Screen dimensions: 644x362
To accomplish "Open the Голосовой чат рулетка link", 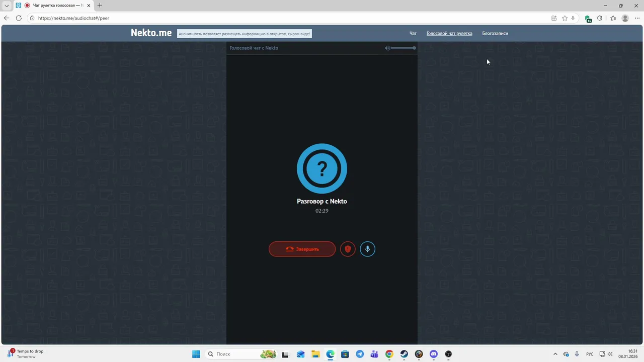I will click(x=449, y=33).
